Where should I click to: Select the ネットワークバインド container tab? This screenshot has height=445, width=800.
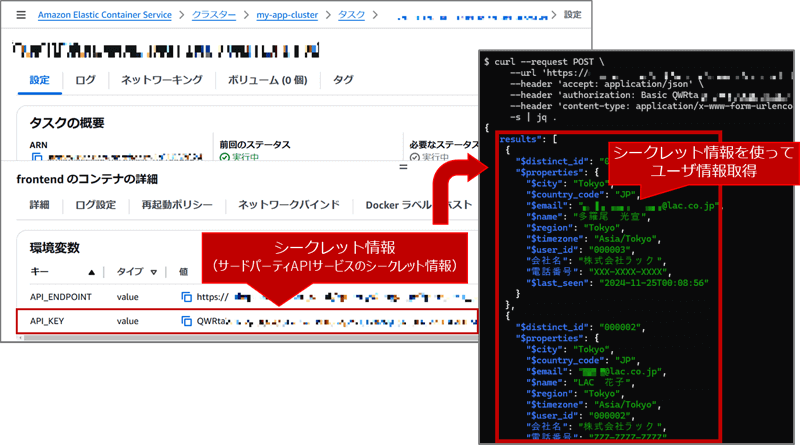coord(289,205)
